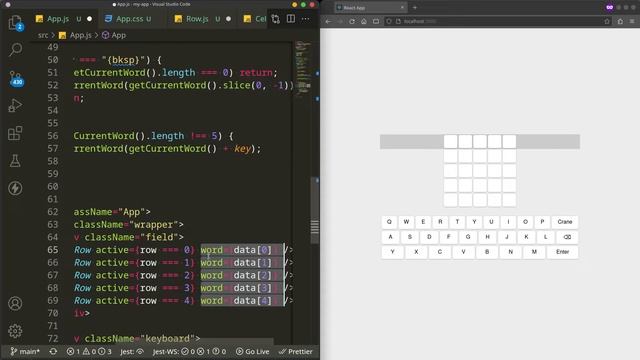Click the src breadcrumb segment
The height and width of the screenshot is (360, 640).
click(x=43, y=36)
